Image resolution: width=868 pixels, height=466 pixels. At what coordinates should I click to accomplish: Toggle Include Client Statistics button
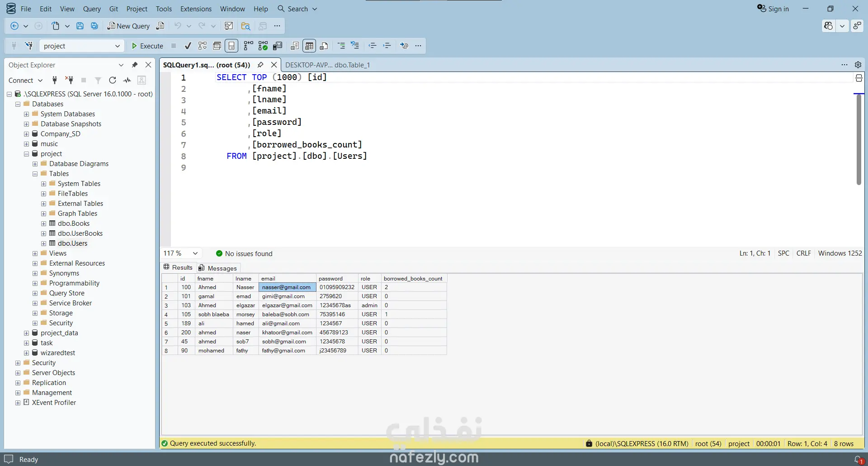point(278,46)
